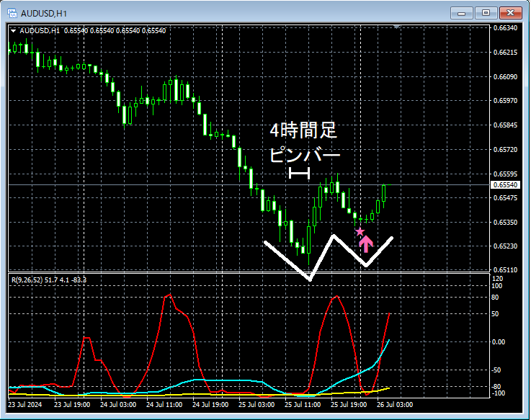Click the AUDUSD chart window icon
This screenshot has height=420, width=531.
tap(12, 14)
